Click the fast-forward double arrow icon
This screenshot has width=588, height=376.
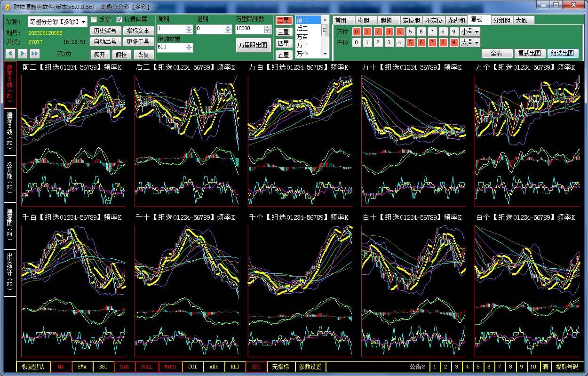tap(34, 54)
